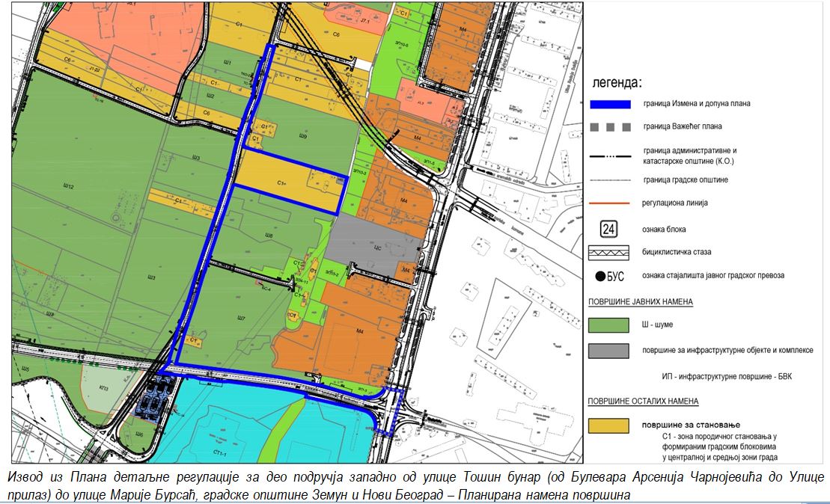
Task: Click the orange regulation line symbol in legend
Action: pos(608,203)
